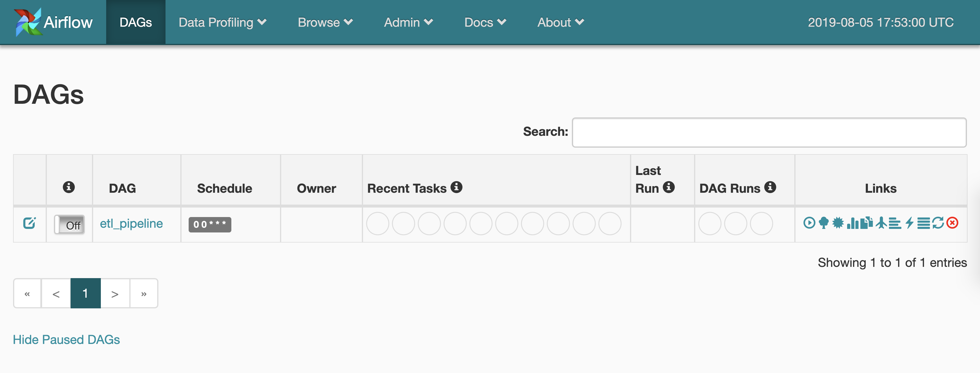980x373 pixels.
Task: Click the 'Showing 1 to 1 of 1 entries' text
Action: (892, 262)
